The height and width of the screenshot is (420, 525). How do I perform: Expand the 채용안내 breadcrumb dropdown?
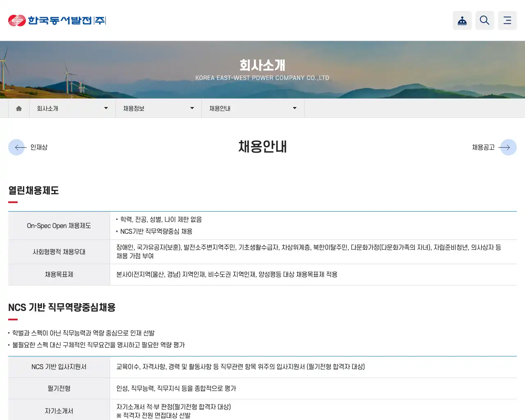click(x=294, y=108)
